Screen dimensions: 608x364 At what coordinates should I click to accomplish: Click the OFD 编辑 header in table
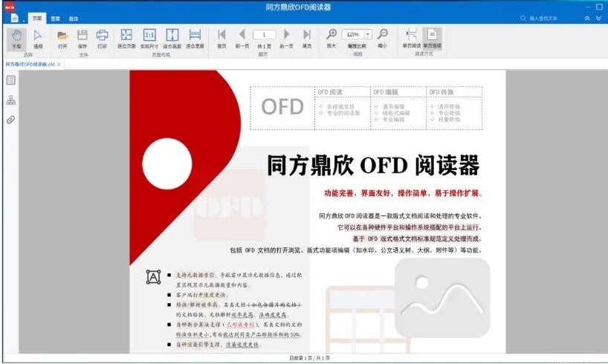click(386, 92)
